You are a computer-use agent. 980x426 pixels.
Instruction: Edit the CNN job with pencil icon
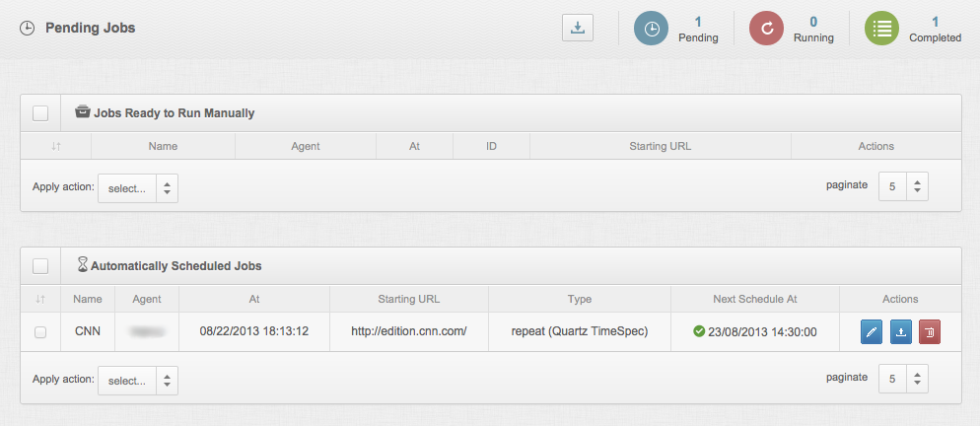pyautogui.click(x=872, y=332)
